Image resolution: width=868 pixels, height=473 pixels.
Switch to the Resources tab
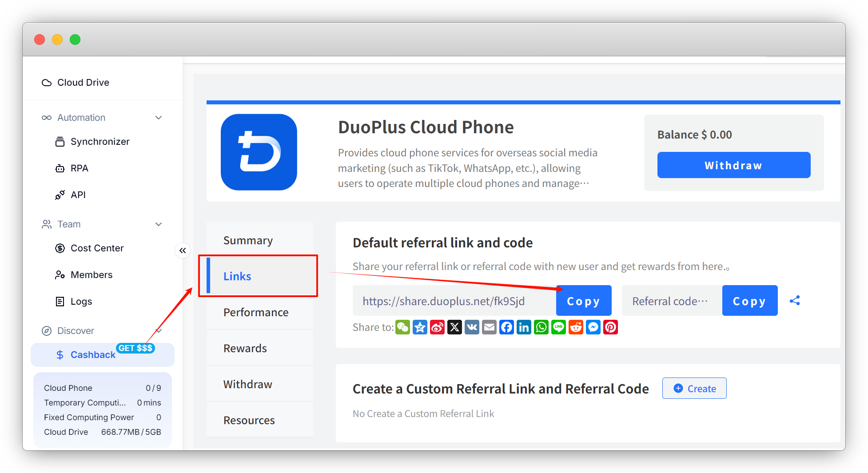tap(260, 420)
